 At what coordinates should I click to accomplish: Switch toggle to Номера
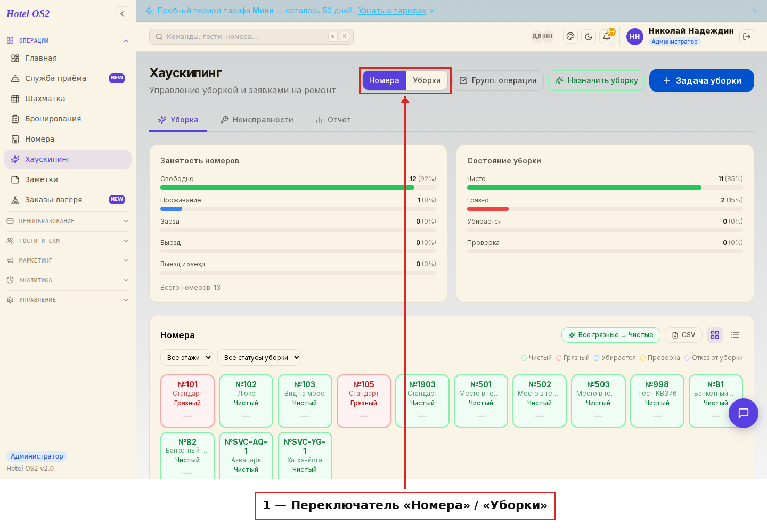point(384,80)
